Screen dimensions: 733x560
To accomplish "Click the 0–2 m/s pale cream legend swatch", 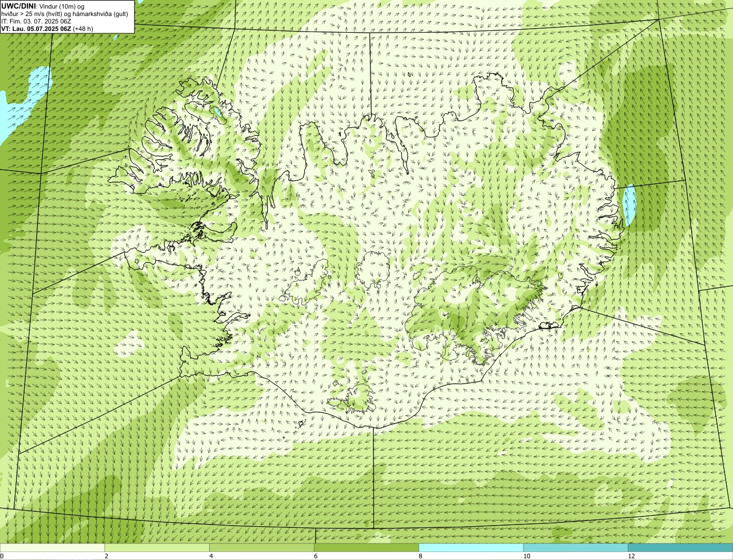I will pos(52,548).
